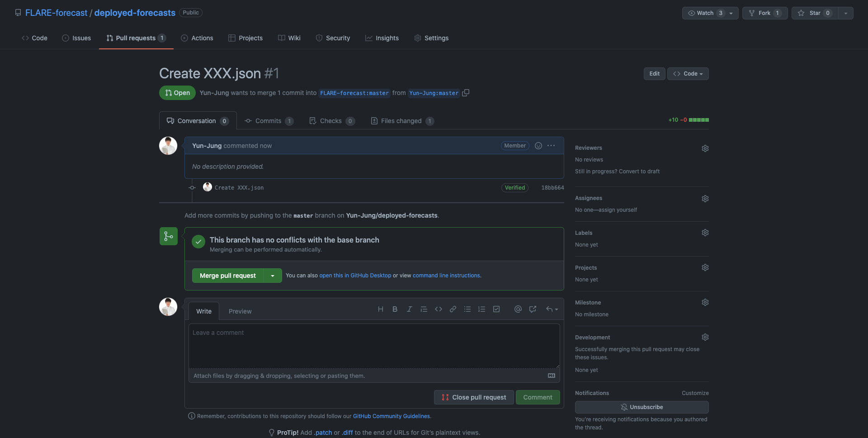Click Close pull request button
Image resolution: width=868 pixels, height=438 pixels.
(474, 397)
